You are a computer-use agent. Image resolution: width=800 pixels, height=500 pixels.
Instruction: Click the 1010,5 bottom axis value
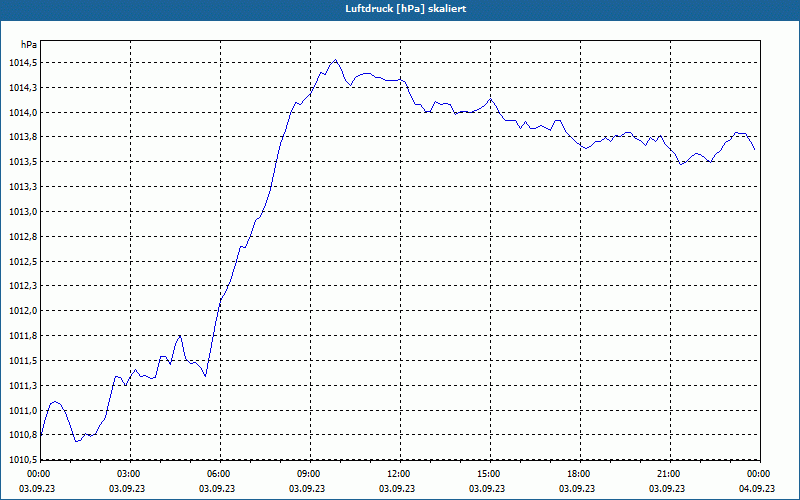point(23,460)
